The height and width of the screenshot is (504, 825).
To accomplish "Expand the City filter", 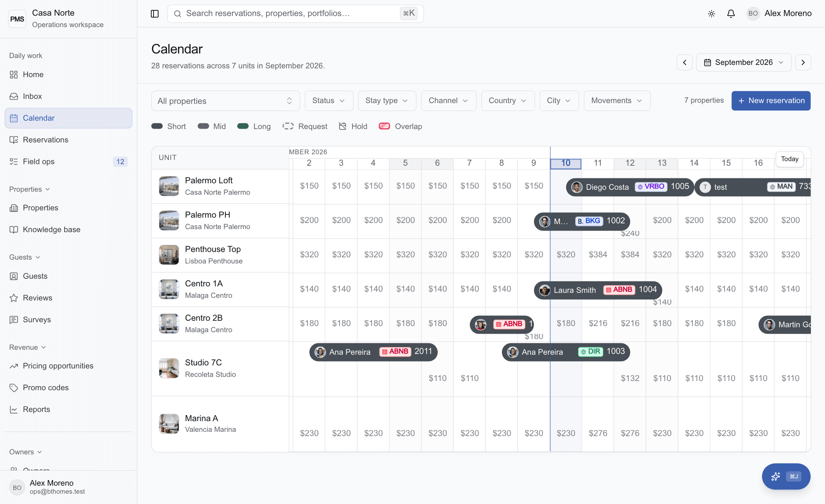I will pos(559,101).
